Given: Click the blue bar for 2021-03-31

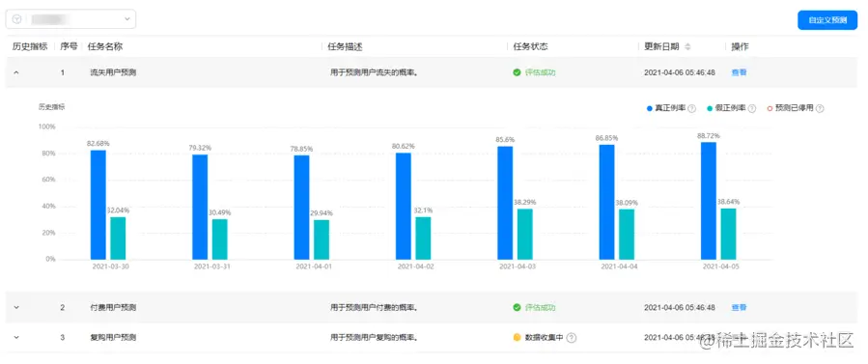Looking at the screenshot, I should 200,207.
